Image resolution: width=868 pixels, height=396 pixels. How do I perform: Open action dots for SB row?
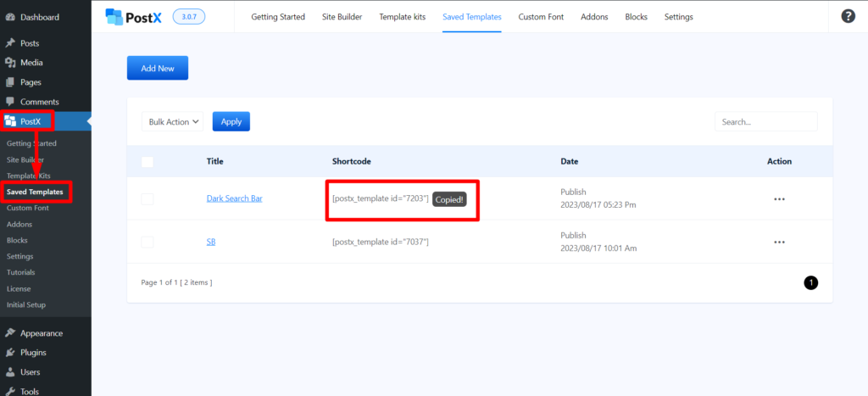click(x=779, y=242)
